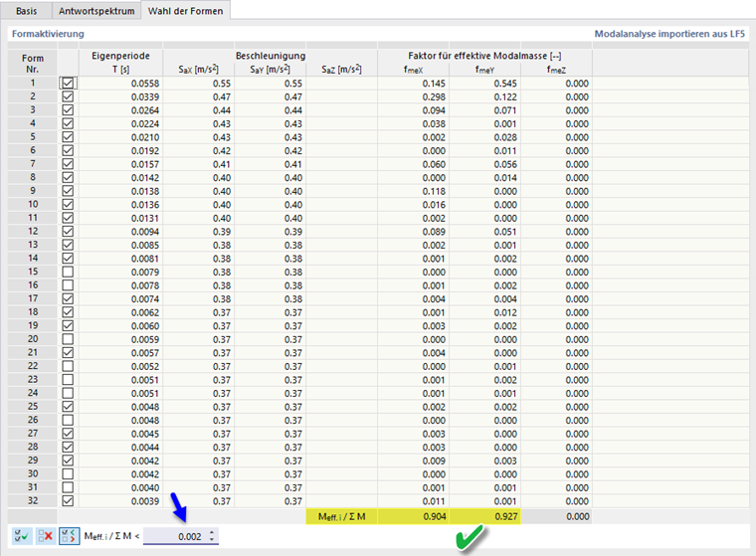The image size is (756, 556).
Task: Select row number 28 in Form column
Action: (x=32, y=447)
